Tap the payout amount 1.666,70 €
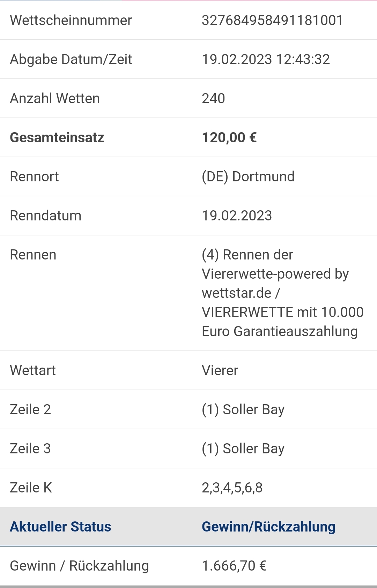This screenshot has height=588, width=377. (x=234, y=566)
